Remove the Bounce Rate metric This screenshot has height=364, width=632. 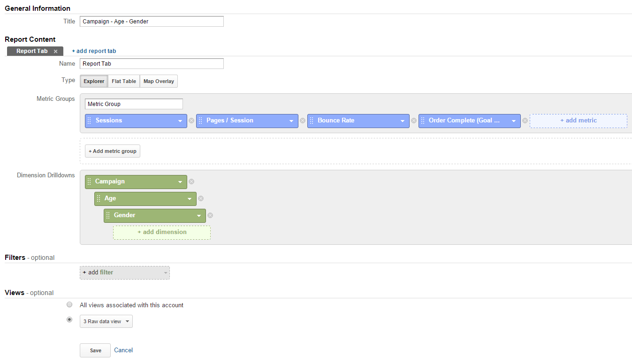coord(414,121)
